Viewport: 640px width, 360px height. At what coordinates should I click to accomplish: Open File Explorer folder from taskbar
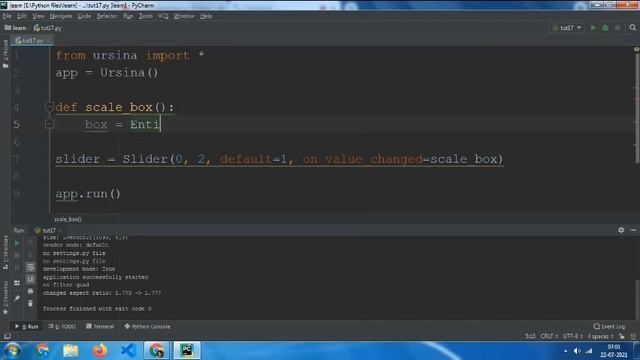pyautogui.click(x=70, y=351)
